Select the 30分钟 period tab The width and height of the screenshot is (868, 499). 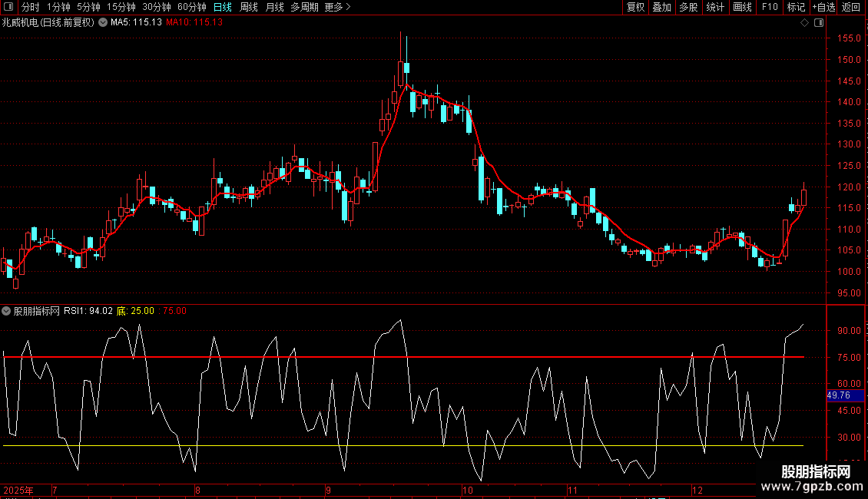[157, 7]
